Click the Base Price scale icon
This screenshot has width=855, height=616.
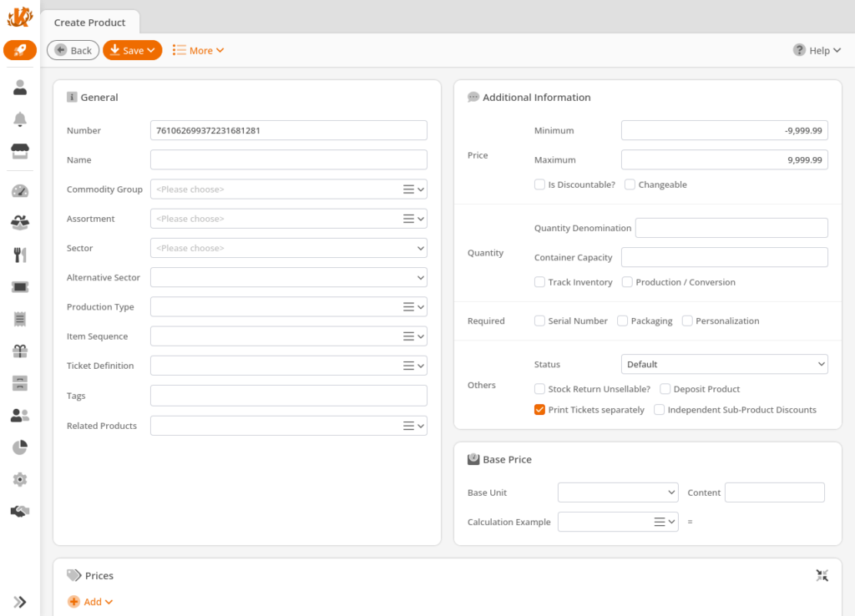point(473,459)
